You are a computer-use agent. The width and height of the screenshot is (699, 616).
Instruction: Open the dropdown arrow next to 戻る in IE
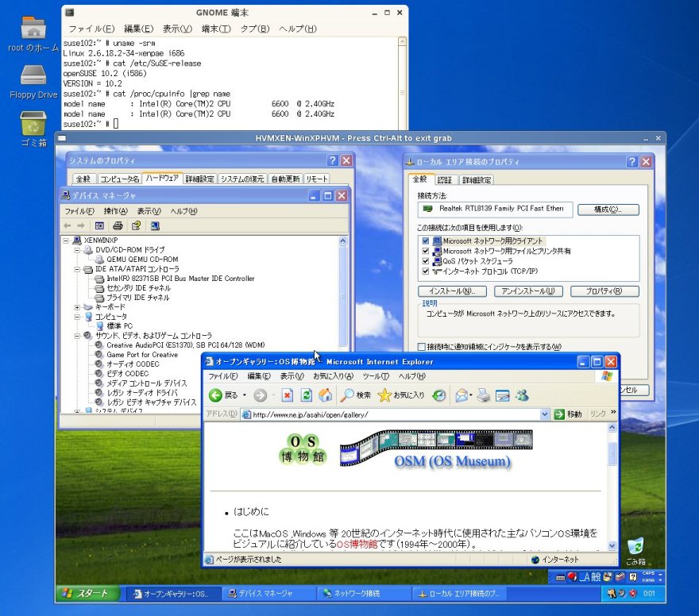pyautogui.click(x=245, y=395)
